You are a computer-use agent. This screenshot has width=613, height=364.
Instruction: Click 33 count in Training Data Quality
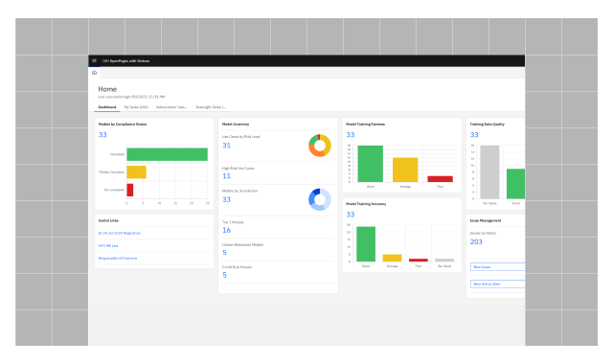click(x=474, y=135)
